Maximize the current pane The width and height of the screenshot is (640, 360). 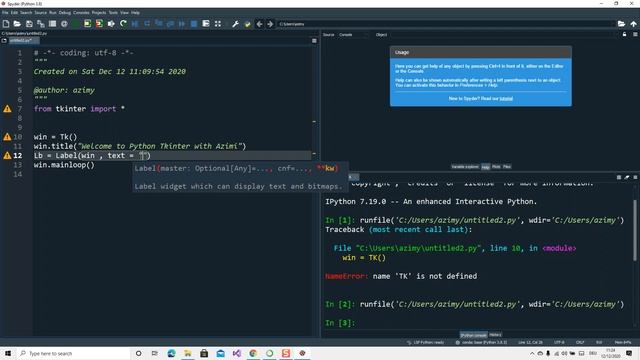(206, 24)
